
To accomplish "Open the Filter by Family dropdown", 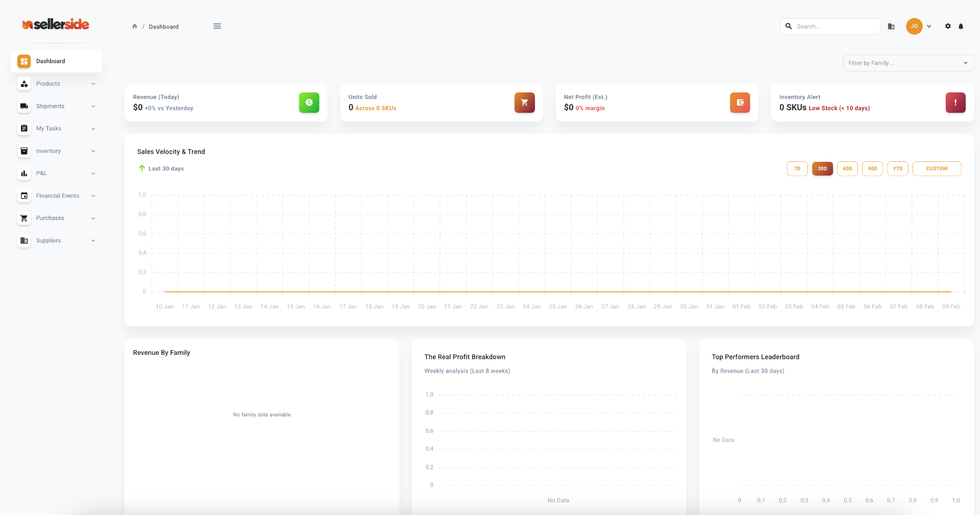I will (x=908, y=63).
